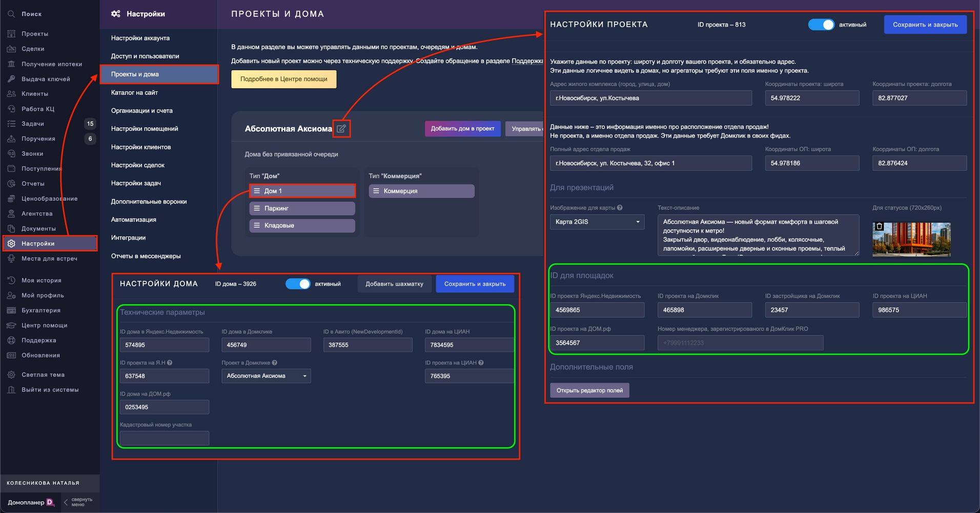Click the trash icon on the status image
Viewport: 980px width, 513px height.
tap(880, 226)
